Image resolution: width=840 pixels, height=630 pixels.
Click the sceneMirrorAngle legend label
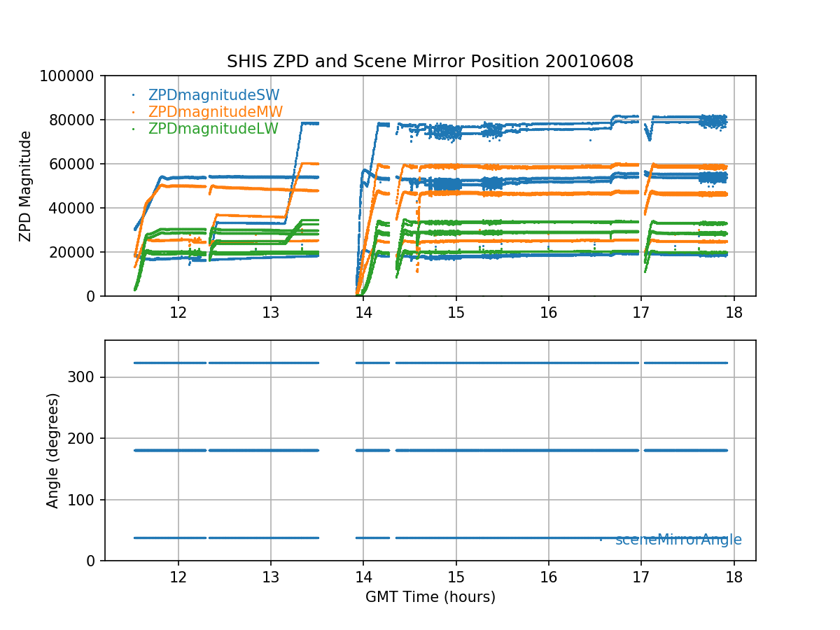[x=678, y=540]
